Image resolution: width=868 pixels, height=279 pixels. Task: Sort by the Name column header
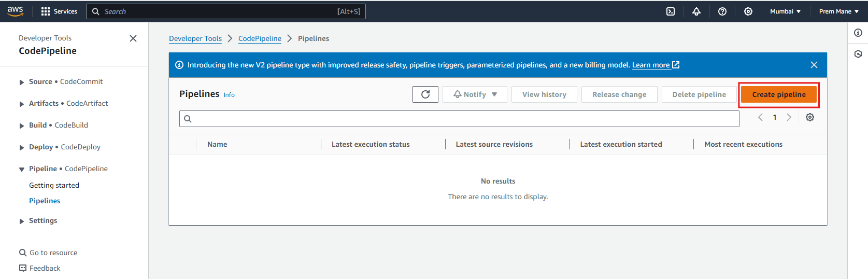[217, 144]
